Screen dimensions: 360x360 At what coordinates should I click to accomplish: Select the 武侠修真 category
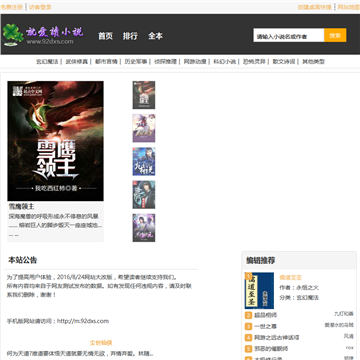pos(77,61)
